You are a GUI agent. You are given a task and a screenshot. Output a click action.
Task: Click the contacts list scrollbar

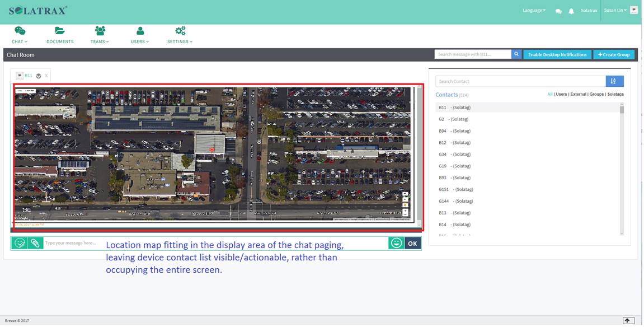pos(622,169)
